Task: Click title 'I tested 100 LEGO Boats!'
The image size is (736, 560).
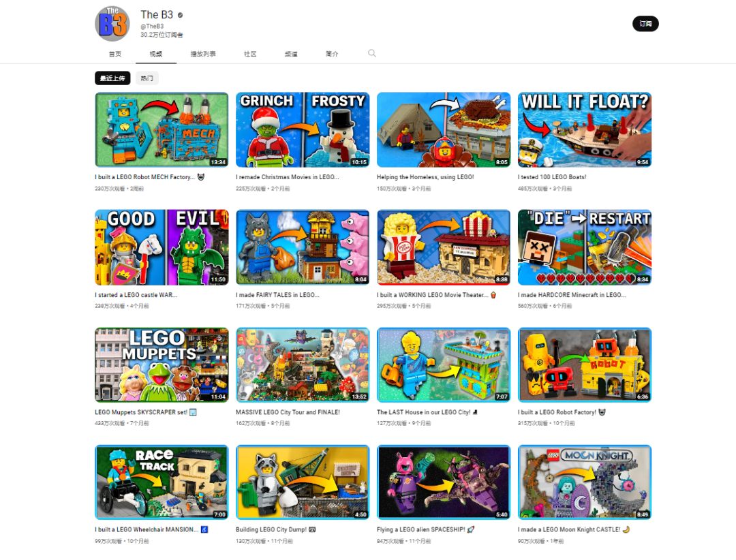Action: [x=552, y=177]
